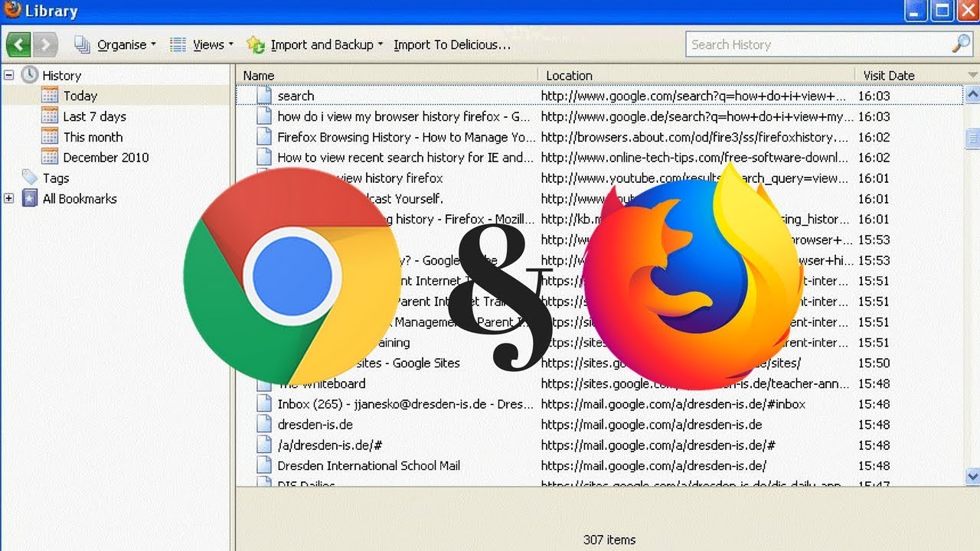Click page icon of 'Inbox (265)' row
Viewport: 980px width, 551px height.
tap(264, 404)
